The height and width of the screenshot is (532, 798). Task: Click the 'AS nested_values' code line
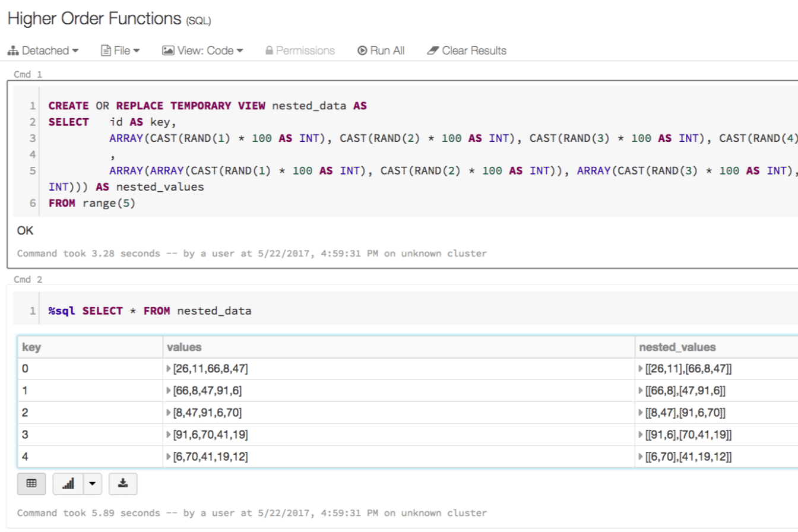pos(126,186)
